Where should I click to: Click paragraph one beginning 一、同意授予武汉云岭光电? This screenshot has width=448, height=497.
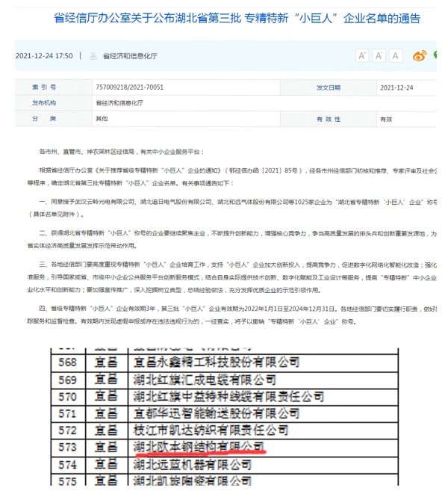(232, 209)
